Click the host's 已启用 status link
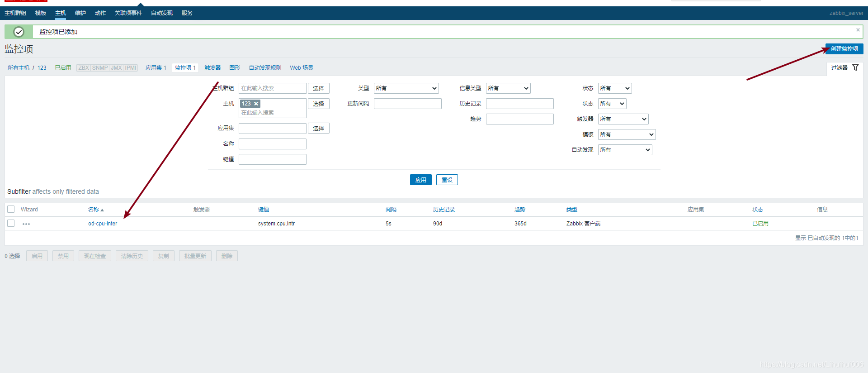Image resolution: width=868 pixels, height=373 pixels. pyautogui.click(x=63, y=68)
